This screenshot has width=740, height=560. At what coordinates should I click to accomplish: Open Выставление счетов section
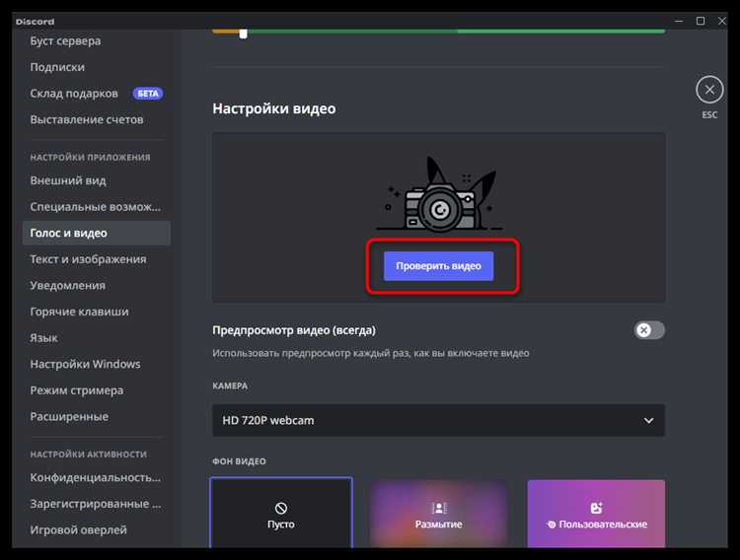(87, 120)
